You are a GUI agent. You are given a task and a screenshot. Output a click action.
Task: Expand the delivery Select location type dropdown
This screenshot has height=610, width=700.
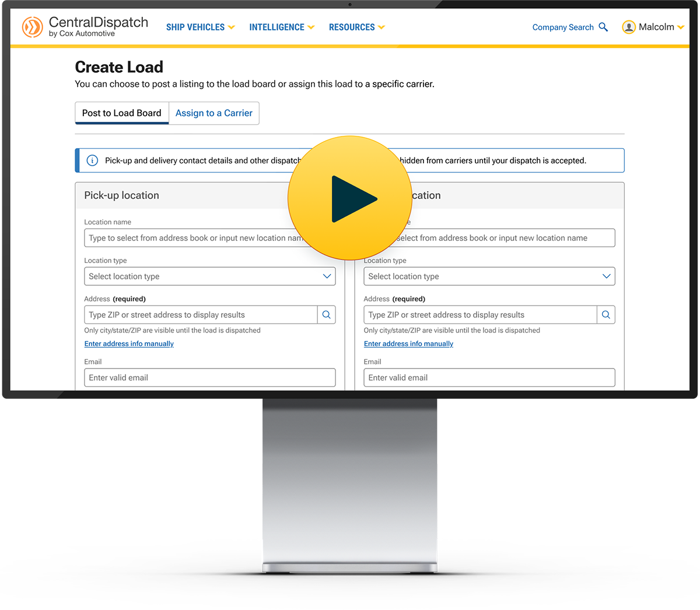pyautogui.click(x=489, y=276)
